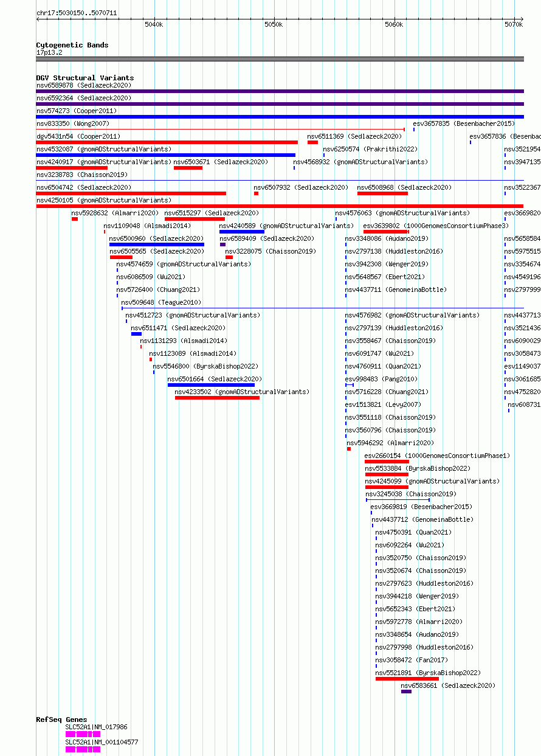Viewport: 541px width, 756px height.
Task: Click nsv4532087 (gnomADStructuralVariants) label
Action: pyautogui.click(x=104, y=149)
